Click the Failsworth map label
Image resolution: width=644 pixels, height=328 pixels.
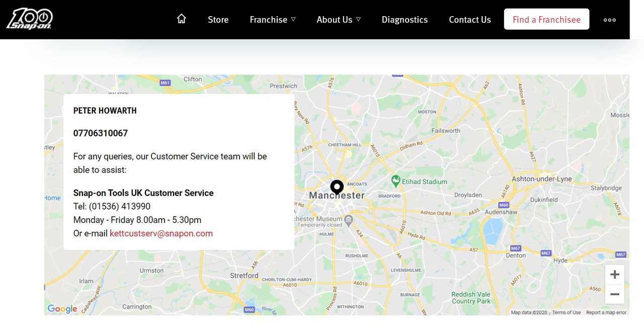(446, 130)
